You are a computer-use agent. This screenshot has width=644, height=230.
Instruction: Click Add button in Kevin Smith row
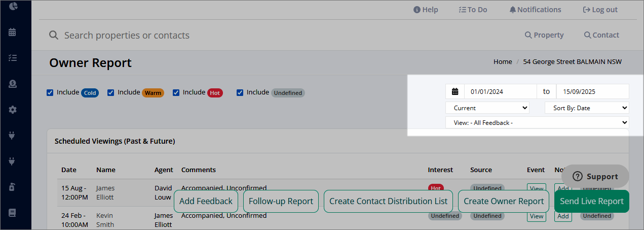(x=563, y=216)
